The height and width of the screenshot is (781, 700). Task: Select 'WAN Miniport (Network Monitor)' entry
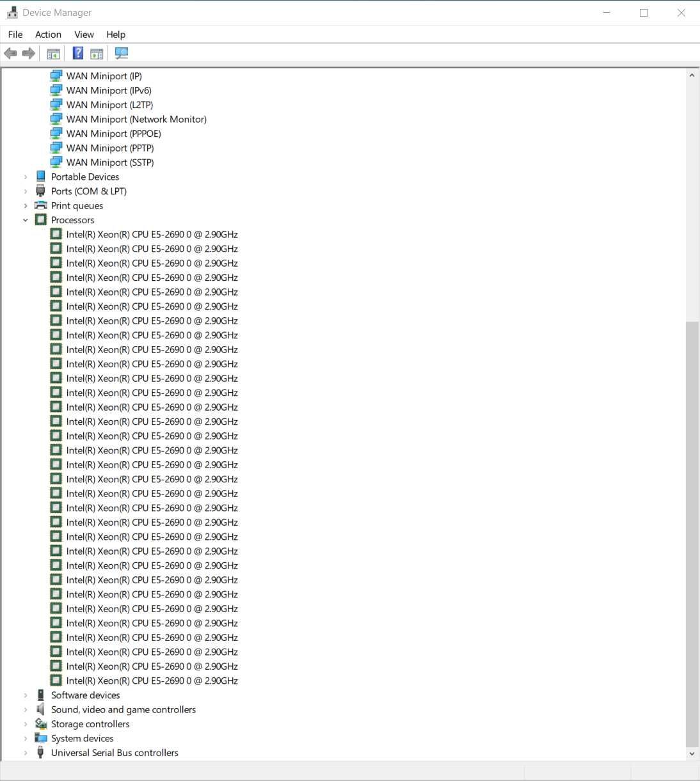tap(136, 119)
